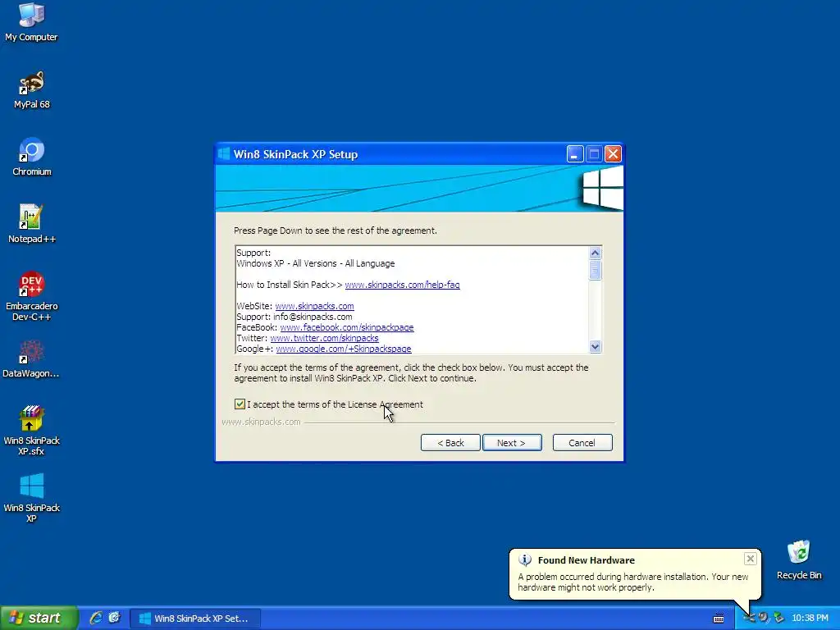The height and width of the screenshot is (630, 840).
Task: Click the middle system tray icon
Action: pos(764,619)
